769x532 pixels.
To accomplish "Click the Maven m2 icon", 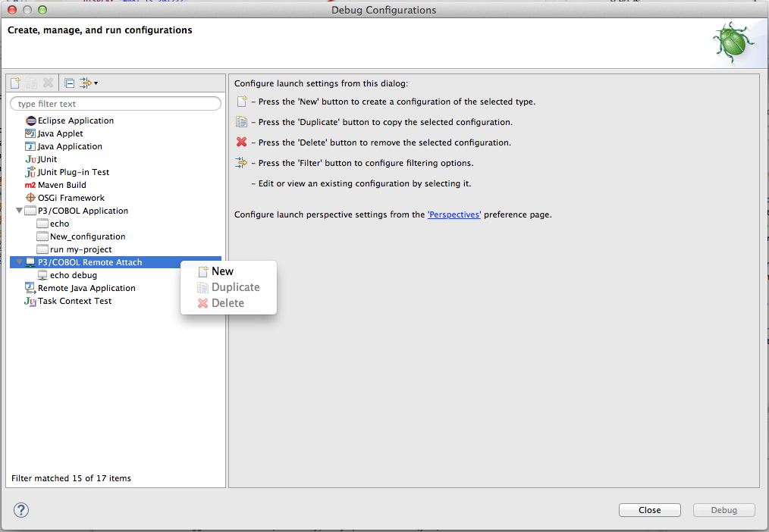I will point(30,185).
